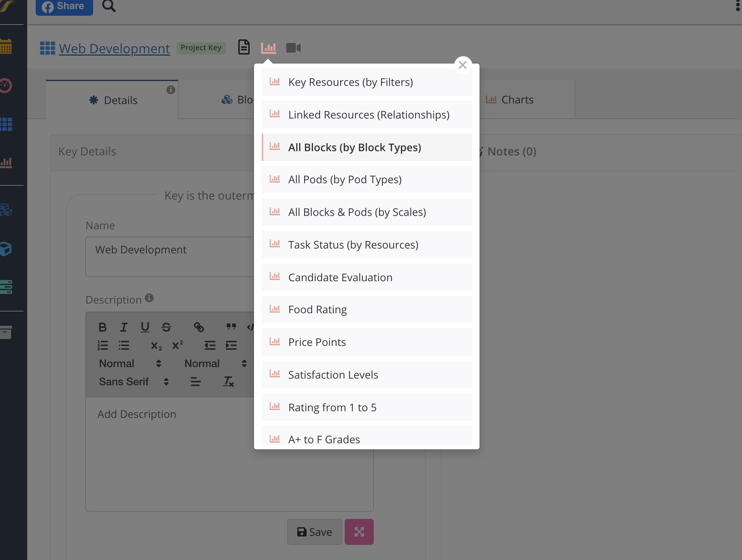Image resolution: width=742 pixels, height=560 pixels.
Task: Open the charts icon in sidebar
Action: [x=6, y=163]
